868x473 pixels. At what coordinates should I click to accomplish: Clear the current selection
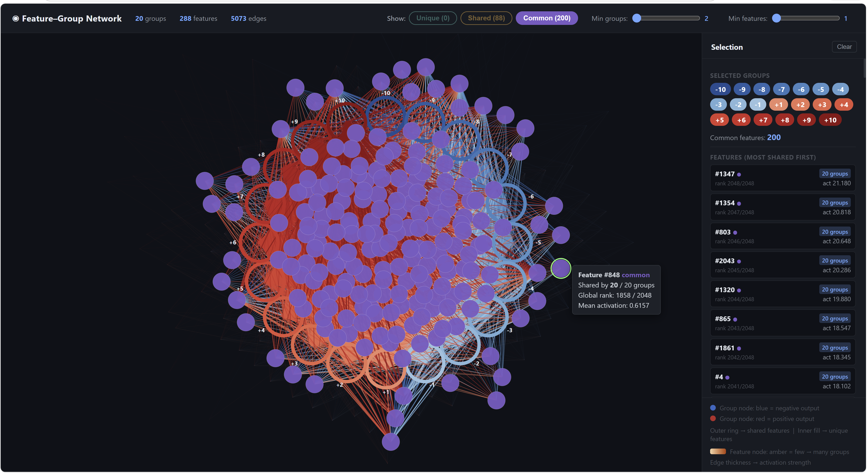coord(844,47)
